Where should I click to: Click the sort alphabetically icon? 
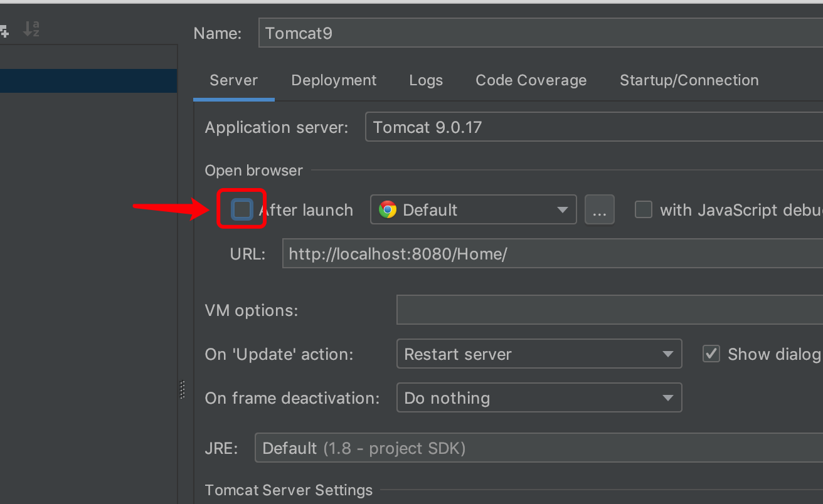tap(31, 29)
